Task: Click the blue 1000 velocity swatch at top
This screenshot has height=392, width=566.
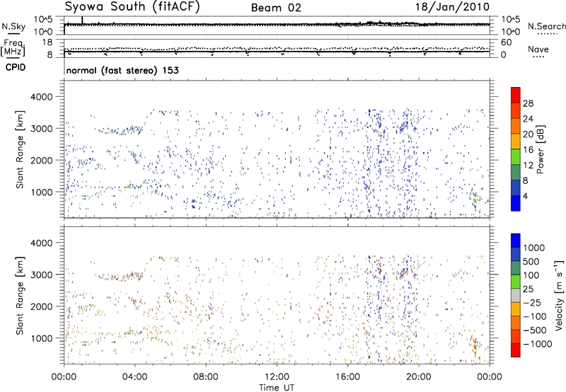Action: [516, 241]
